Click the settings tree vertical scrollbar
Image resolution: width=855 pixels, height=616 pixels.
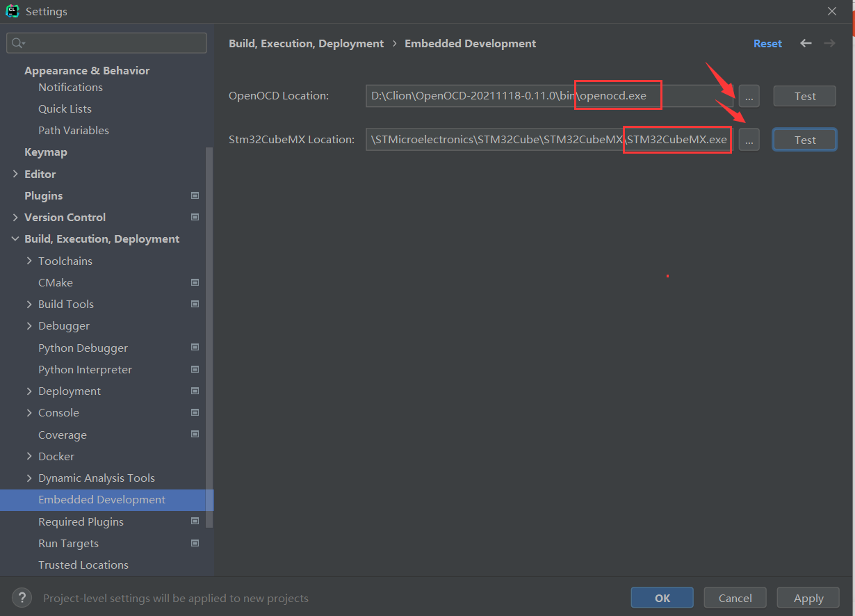[x=210, y=337]
